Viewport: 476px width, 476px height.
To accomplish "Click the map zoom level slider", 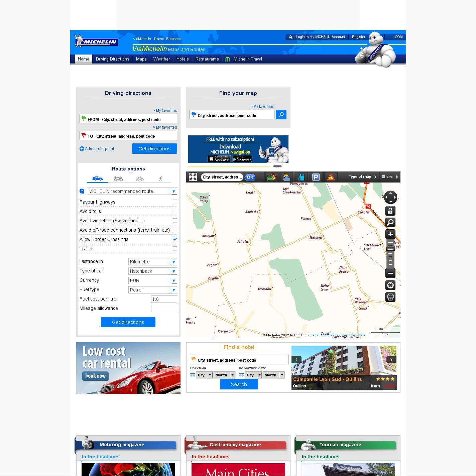I will point(390,253).
